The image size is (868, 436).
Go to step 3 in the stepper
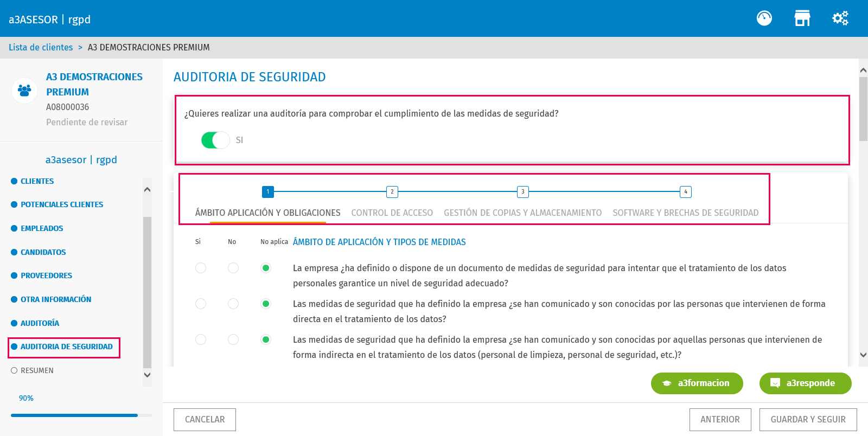(x=523, y=191)
